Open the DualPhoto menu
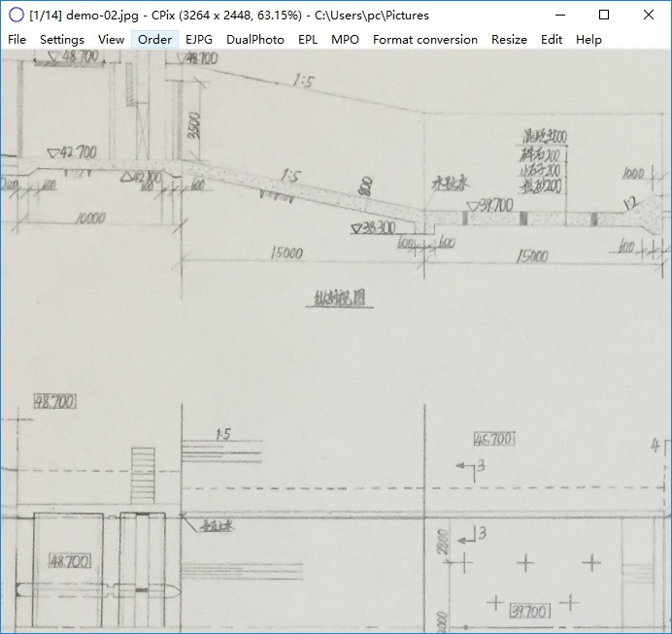This screenshot has width=672, height=634. pyautogui.click(x=255, y=40)
